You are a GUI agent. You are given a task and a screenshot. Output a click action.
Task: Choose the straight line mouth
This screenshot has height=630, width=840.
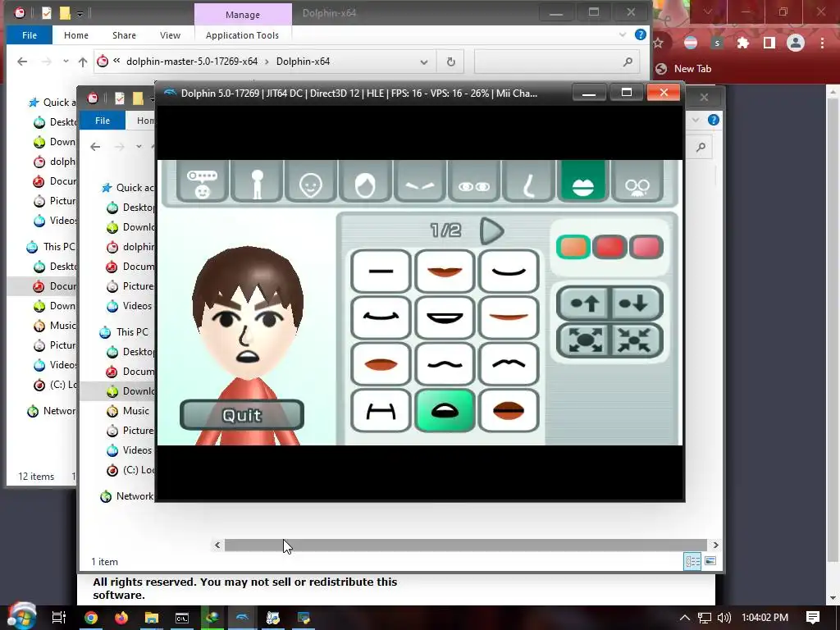click(x=381, y=271)
